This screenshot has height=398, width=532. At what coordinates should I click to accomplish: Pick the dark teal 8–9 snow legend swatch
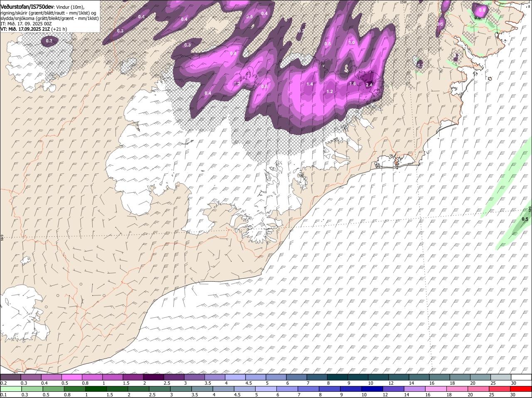click(337, 378)
